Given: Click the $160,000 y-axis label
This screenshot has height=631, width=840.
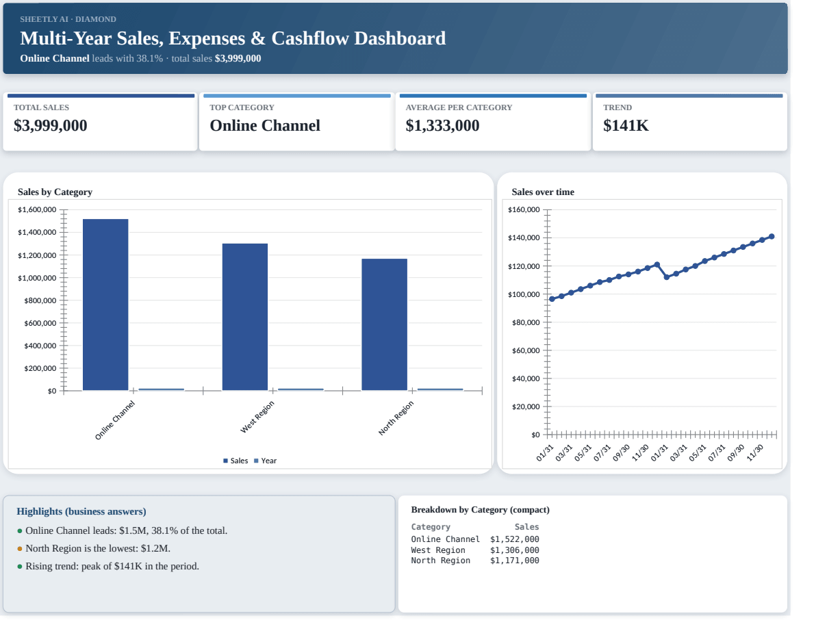Looking at the screenshot, I should [x=524, y=209].
